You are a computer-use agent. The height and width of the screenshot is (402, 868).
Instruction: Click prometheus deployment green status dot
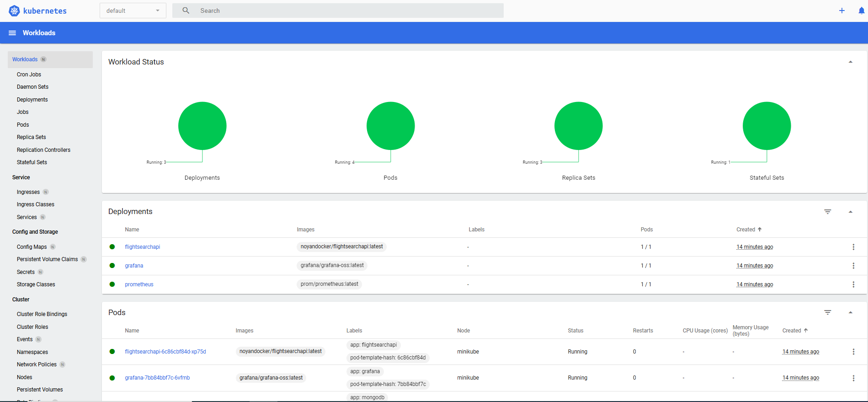coord(112,284)
